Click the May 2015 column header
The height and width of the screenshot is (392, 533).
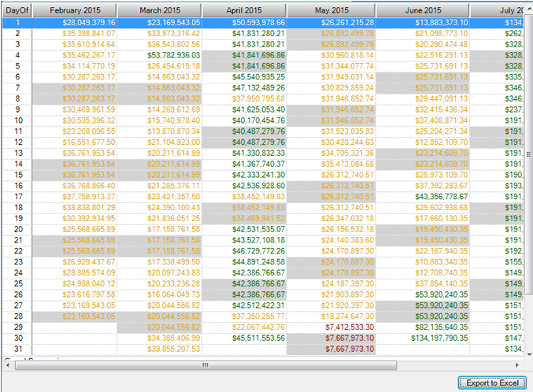coord(331,10)
